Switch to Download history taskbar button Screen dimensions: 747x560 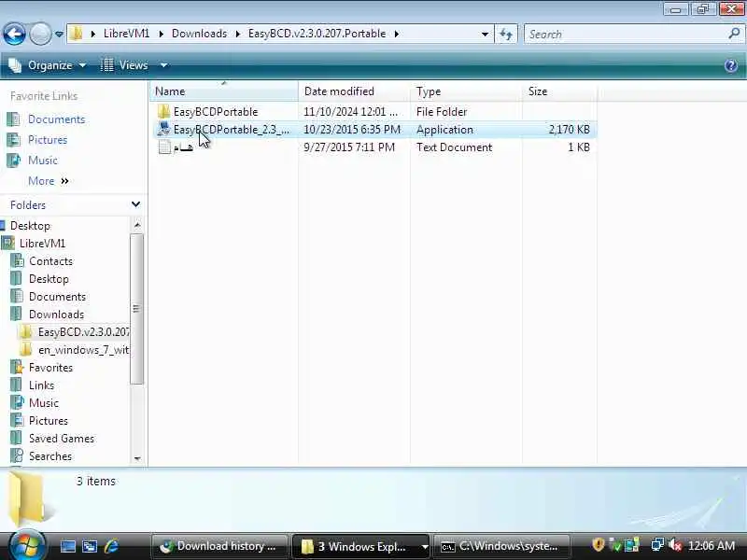click(219, 546)
